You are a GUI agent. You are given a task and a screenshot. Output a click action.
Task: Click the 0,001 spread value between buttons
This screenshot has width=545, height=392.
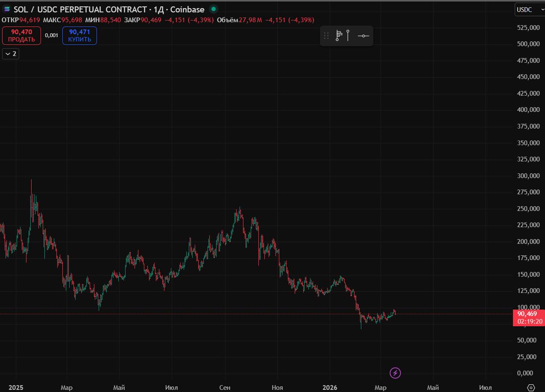pos(51,35)
